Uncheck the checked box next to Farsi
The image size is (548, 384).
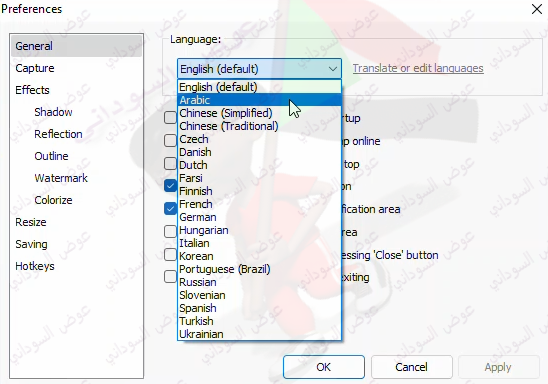[170, 186]
